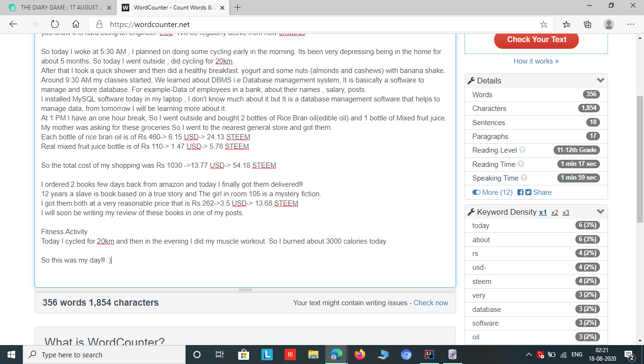644x364 pixels.
Task: Switch keyword density to x2 phrases
Action: (555, 212)
